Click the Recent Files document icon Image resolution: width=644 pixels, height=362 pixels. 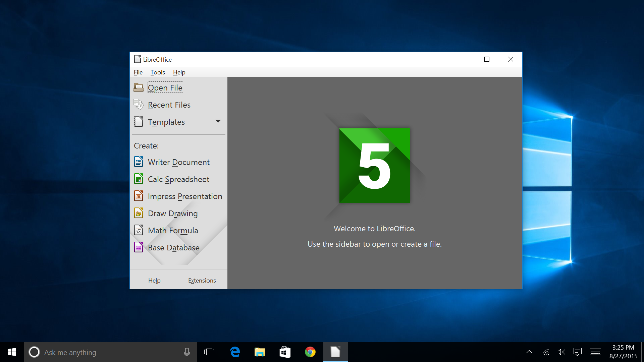tap(139, 105)
